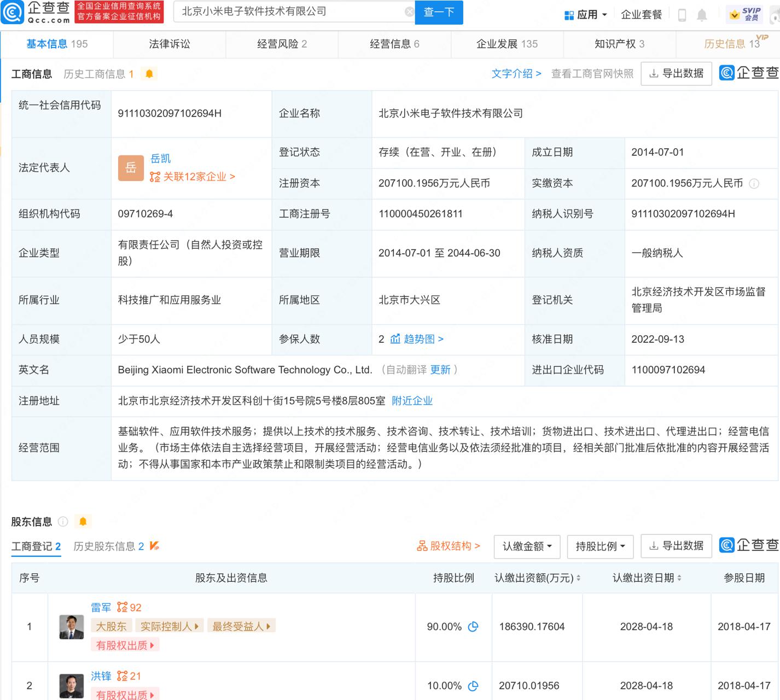Click the VIP icon next to 历史股东信息

(154, 546)
